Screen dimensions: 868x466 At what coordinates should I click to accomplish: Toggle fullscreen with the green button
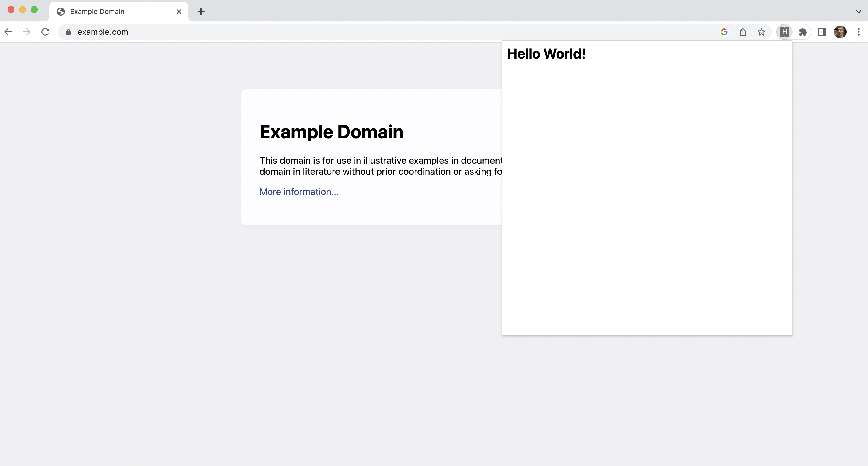34,10
